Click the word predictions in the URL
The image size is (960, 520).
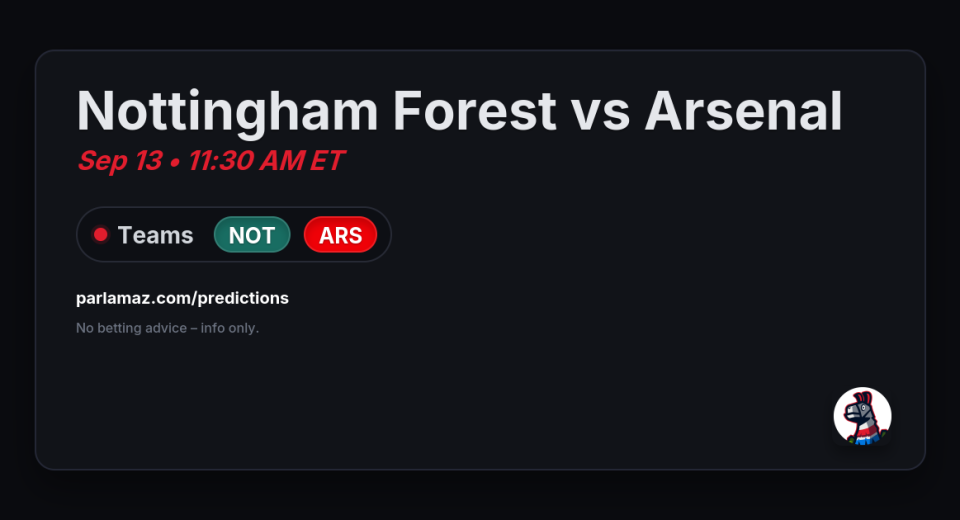pos(243,298)
